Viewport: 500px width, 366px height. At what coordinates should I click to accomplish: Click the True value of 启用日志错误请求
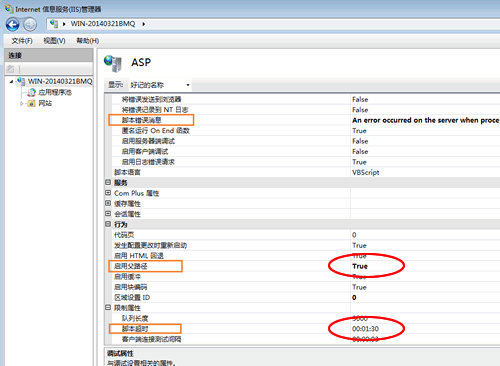pos(359,162)
